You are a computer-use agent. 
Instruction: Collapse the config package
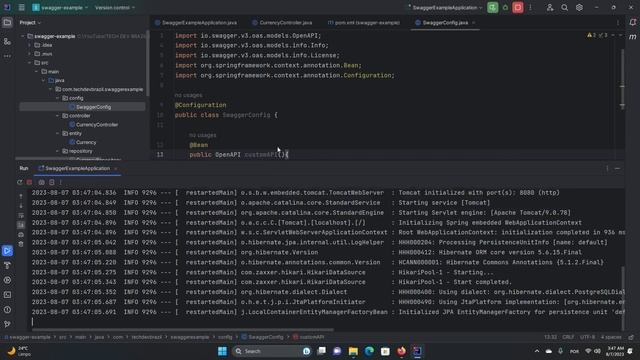(x=58, y=98)
